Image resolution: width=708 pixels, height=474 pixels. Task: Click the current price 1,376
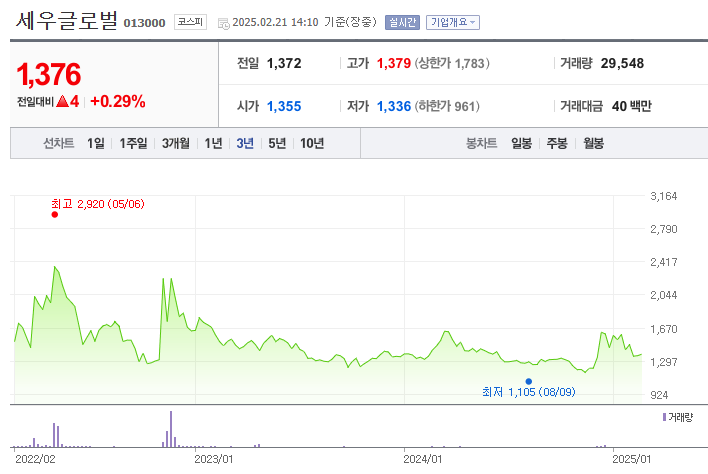pos(48,74)
